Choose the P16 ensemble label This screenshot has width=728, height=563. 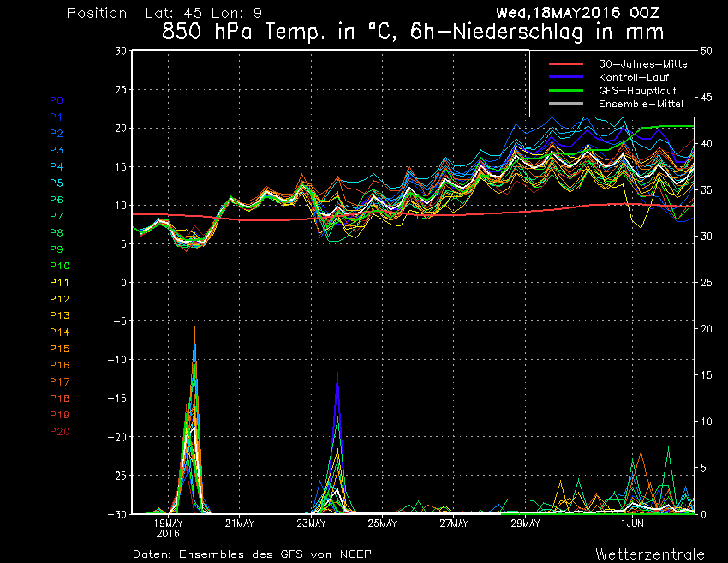coord(60,365)
